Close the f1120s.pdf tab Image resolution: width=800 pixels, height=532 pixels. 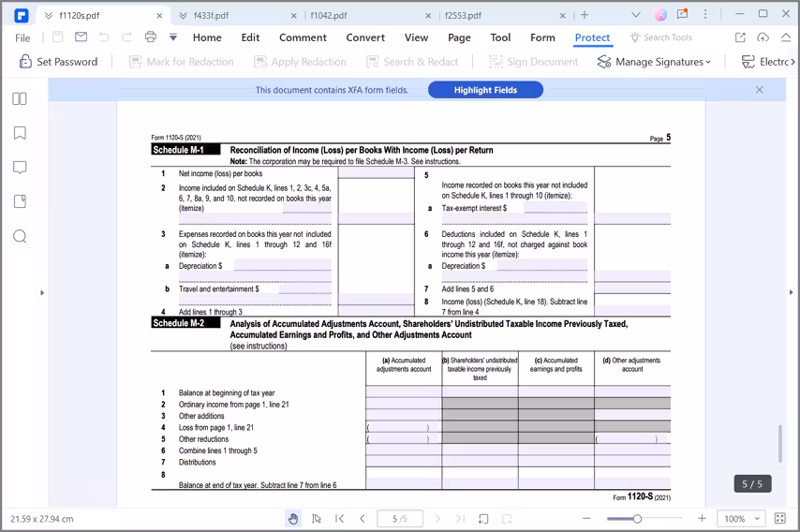[159, 16]
